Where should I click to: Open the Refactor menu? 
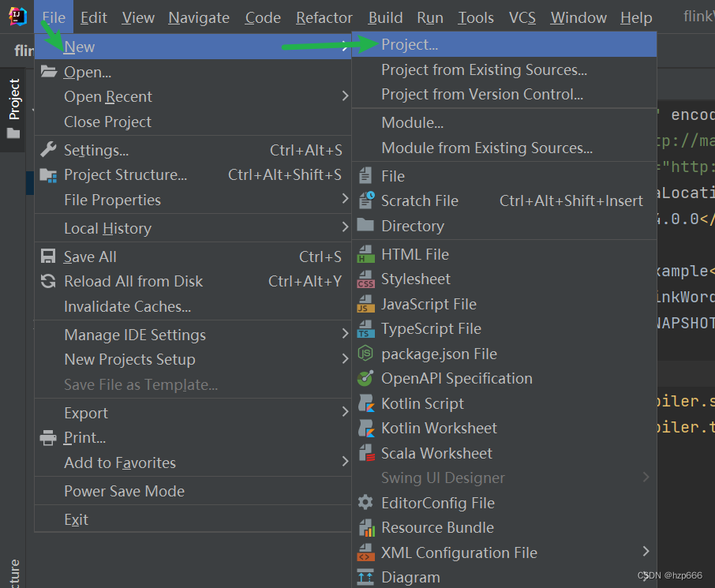pos(324,17)
